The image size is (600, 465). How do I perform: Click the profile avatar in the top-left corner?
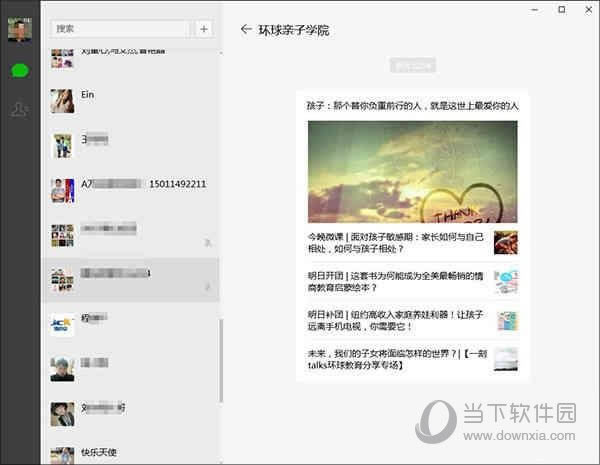[x=19, y=29]
